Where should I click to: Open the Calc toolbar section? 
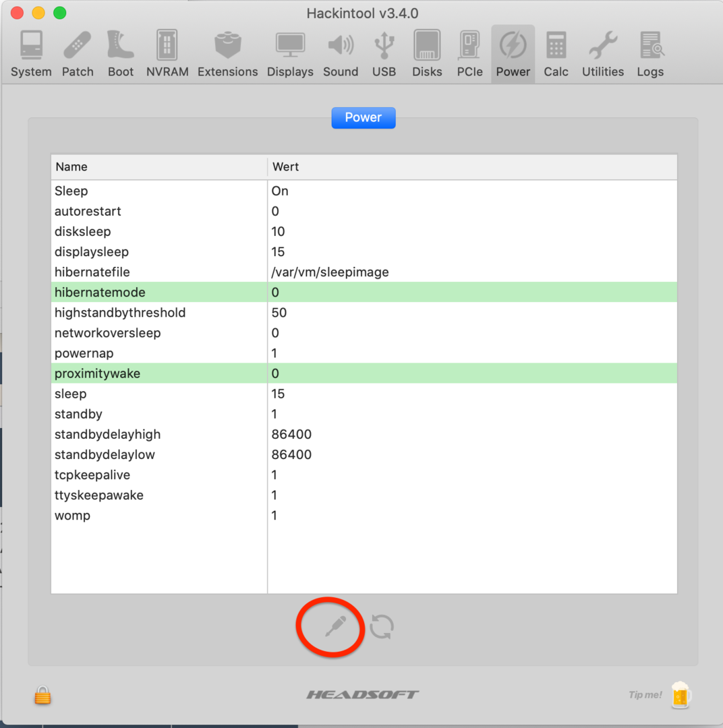[x=556, y=55]
